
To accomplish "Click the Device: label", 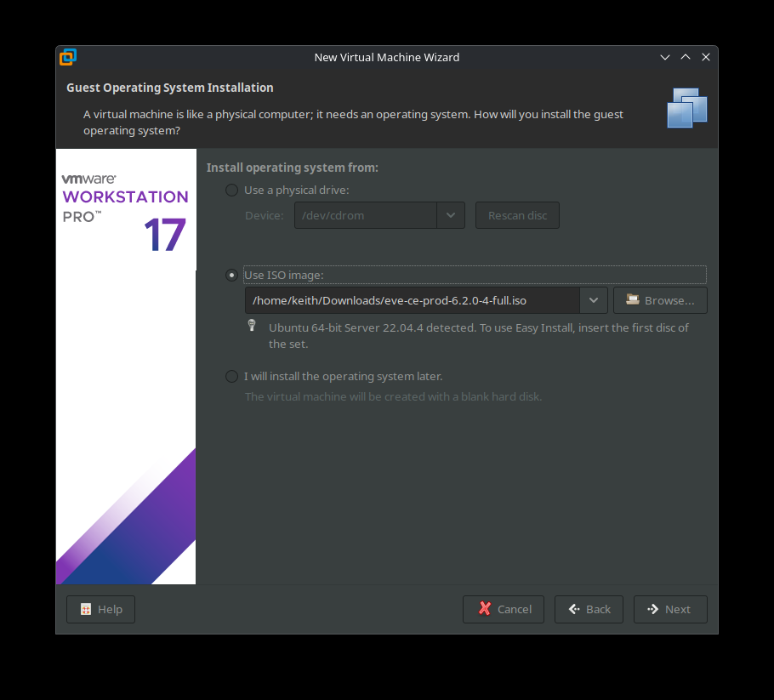I will pos(264,216).
